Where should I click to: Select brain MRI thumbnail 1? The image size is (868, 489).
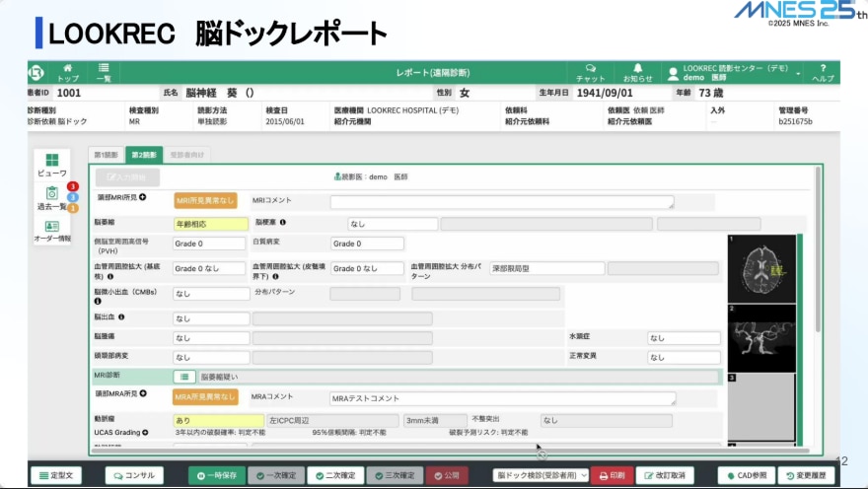761,268
